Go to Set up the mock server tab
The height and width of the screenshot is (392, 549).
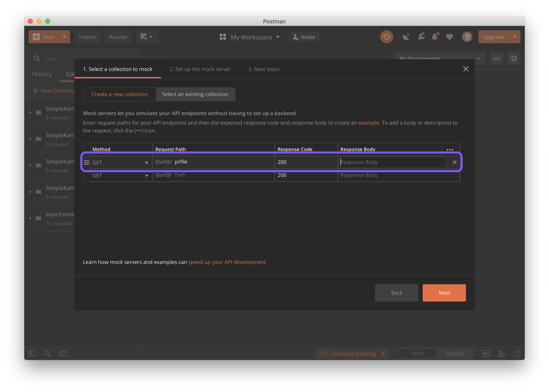pos(200,69)
